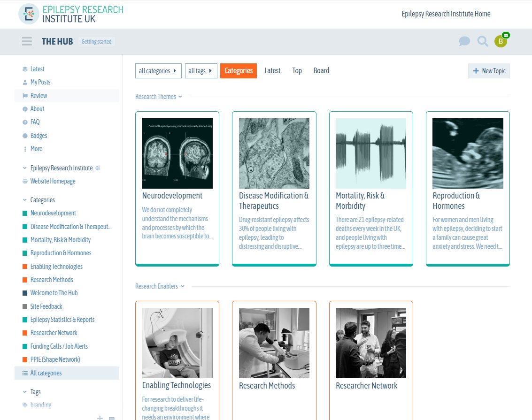Open the all tags dropdown
532x420 pixels.
click(x=201, y=71)
